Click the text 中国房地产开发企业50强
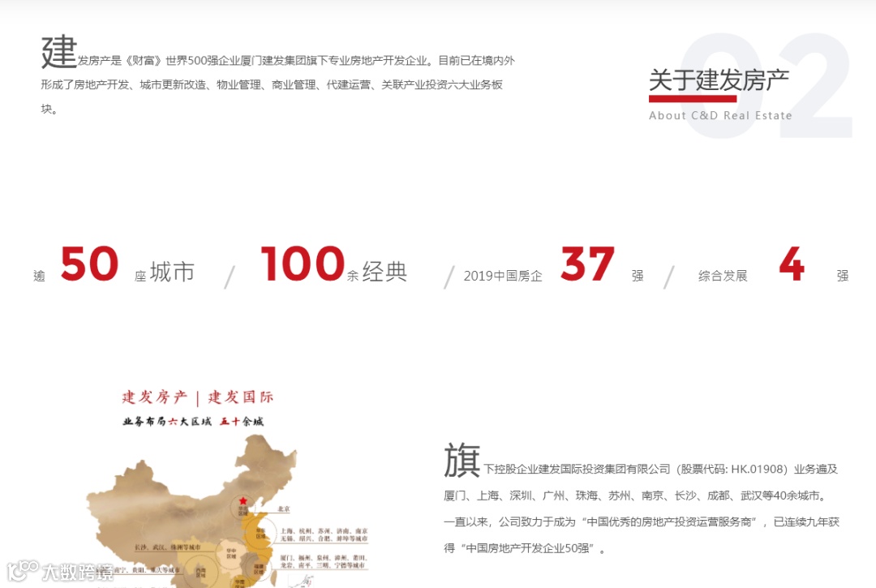 tap(527, 548)
